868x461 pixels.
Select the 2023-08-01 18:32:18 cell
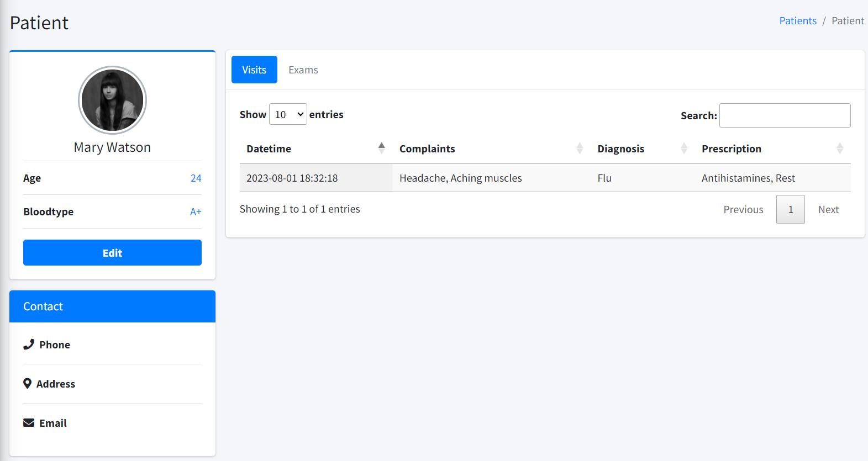(x=316, y=178)
